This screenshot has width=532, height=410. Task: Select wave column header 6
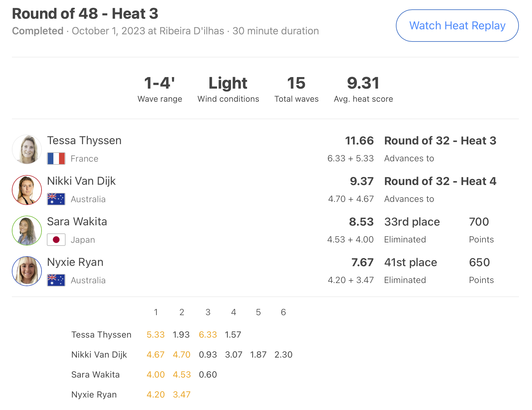(x=283, y=312)
